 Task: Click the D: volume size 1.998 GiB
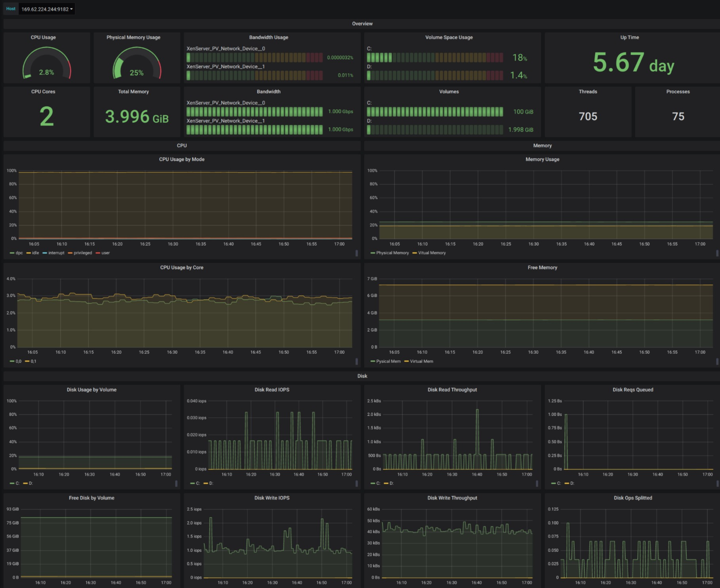(x=520, y=130)
